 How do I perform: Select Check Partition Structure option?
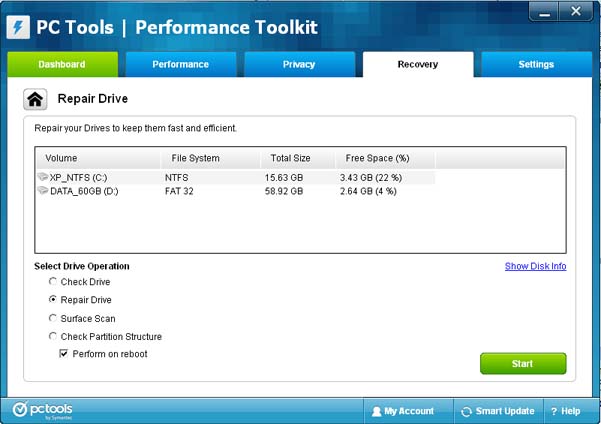tap(53, 337)
